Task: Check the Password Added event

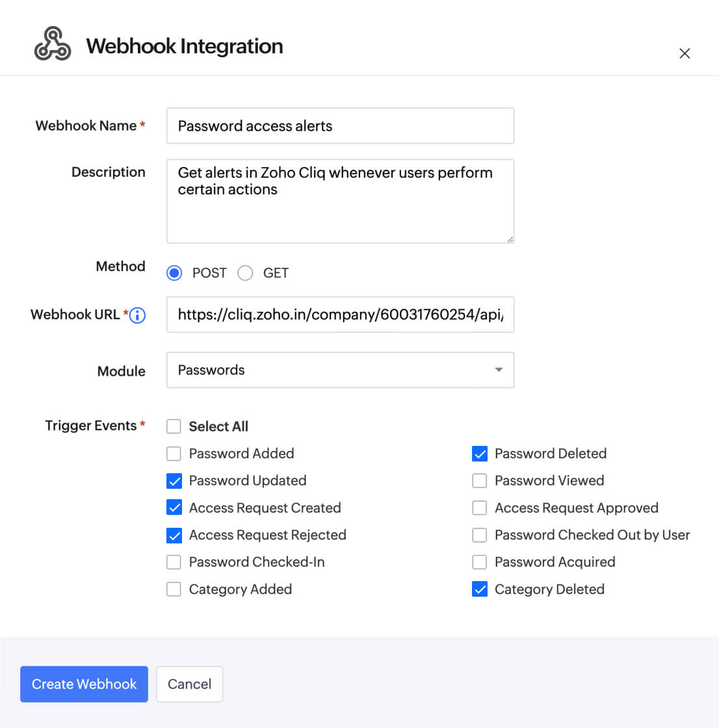Action: (x=174, y=454)
